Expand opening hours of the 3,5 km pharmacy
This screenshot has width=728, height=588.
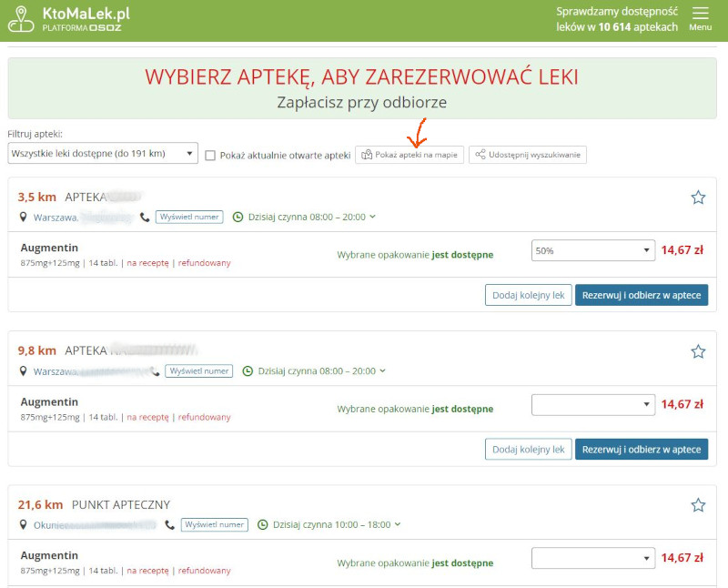[372, 218]
